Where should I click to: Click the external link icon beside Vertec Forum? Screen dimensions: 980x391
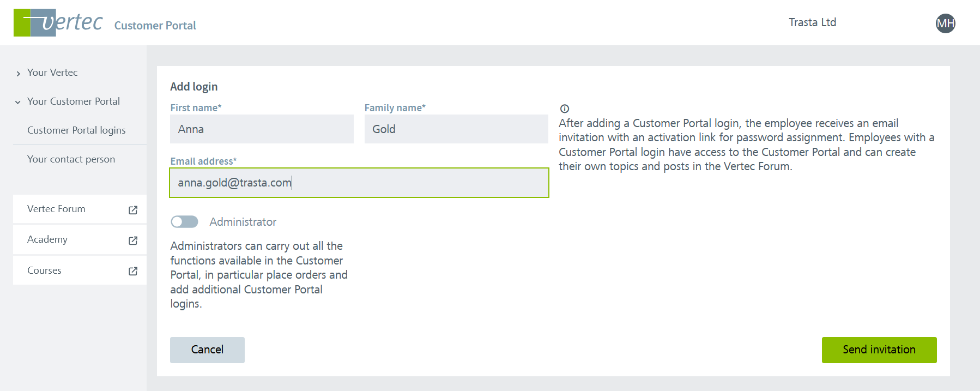click(x=133, y=210)
